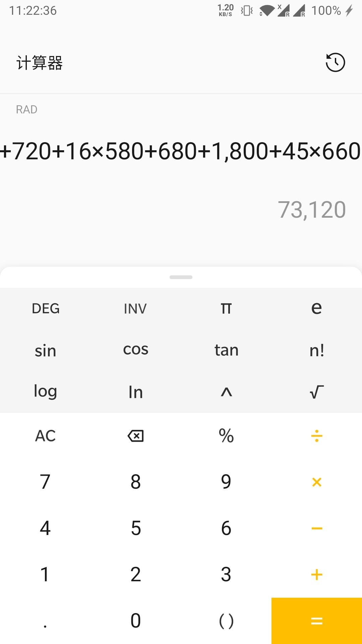Tap the digit 7 key

45,482
